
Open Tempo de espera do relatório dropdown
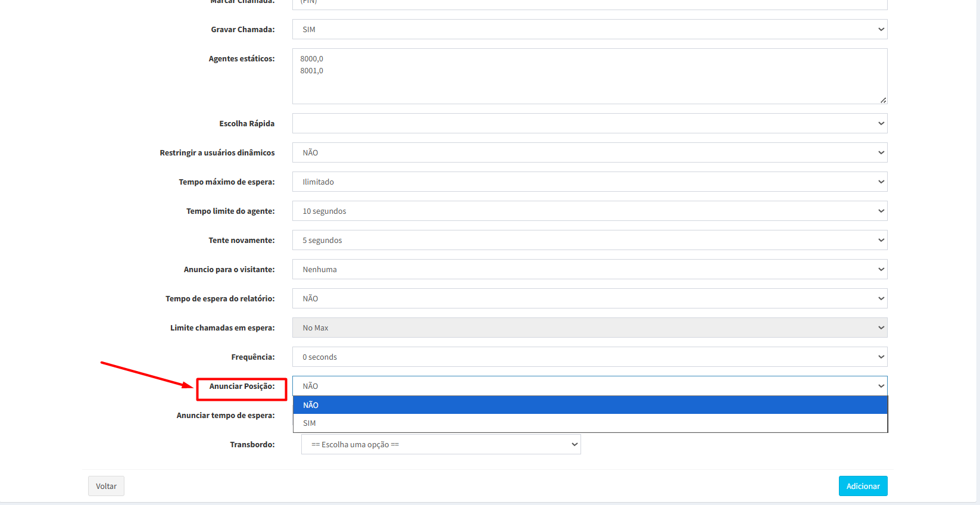pyautogui.click(x=589, y=298)
